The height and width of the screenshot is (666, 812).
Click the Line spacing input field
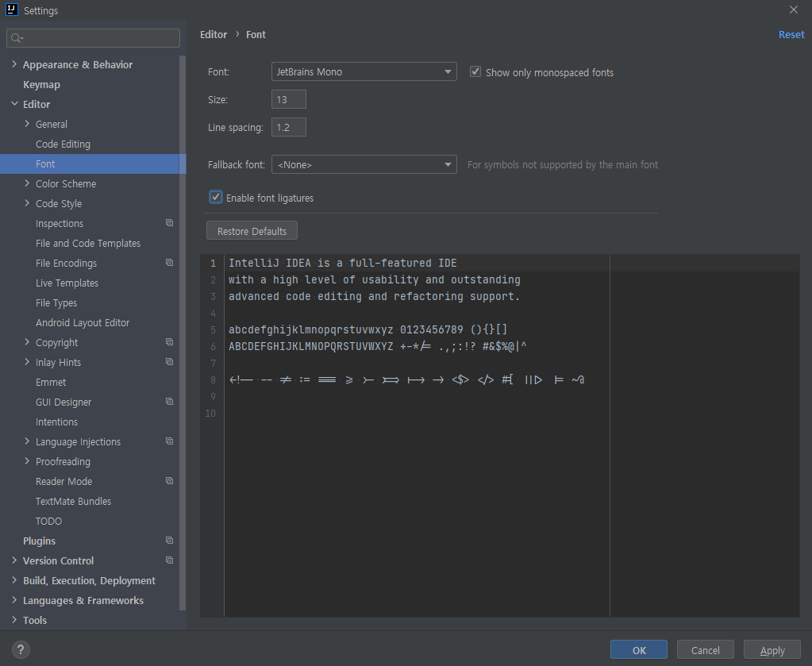(x=288, y=127)
